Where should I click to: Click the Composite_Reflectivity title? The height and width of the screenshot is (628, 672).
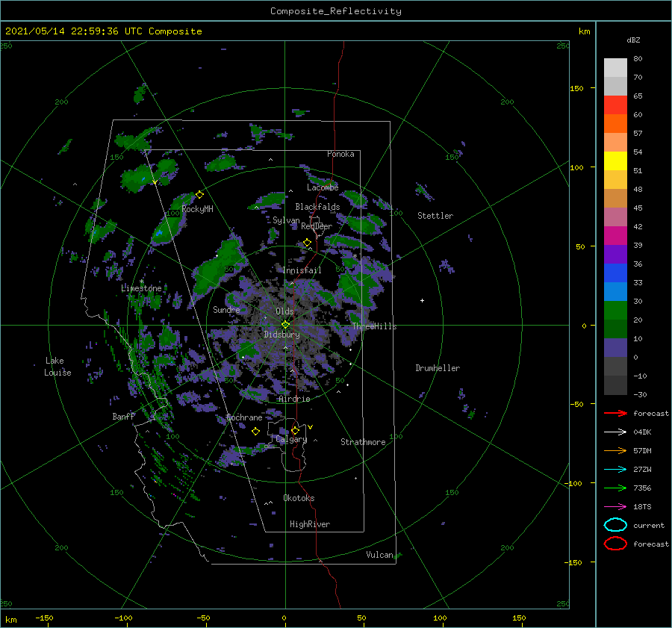[336, 11]
